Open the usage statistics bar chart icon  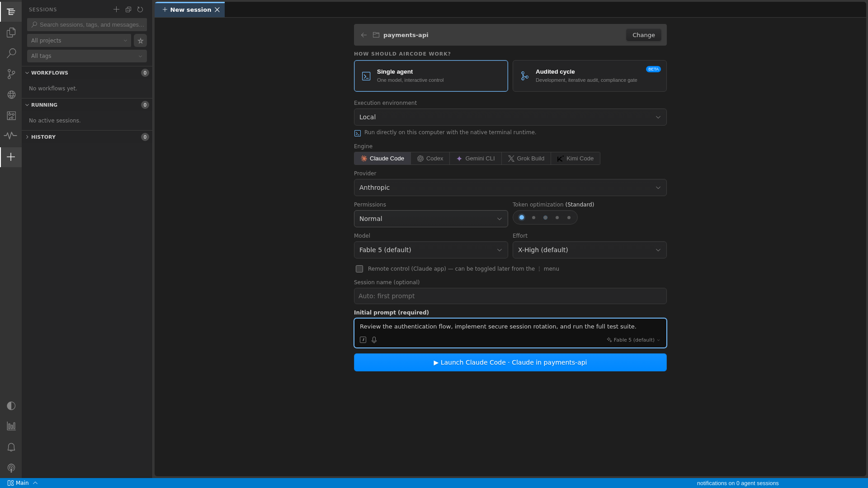11,426
